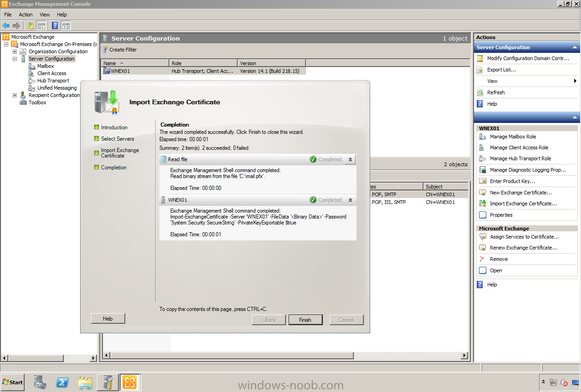Show hidden system tray icons
The image size is (581, 392).
pyautogui.click(x=543, y=382)
